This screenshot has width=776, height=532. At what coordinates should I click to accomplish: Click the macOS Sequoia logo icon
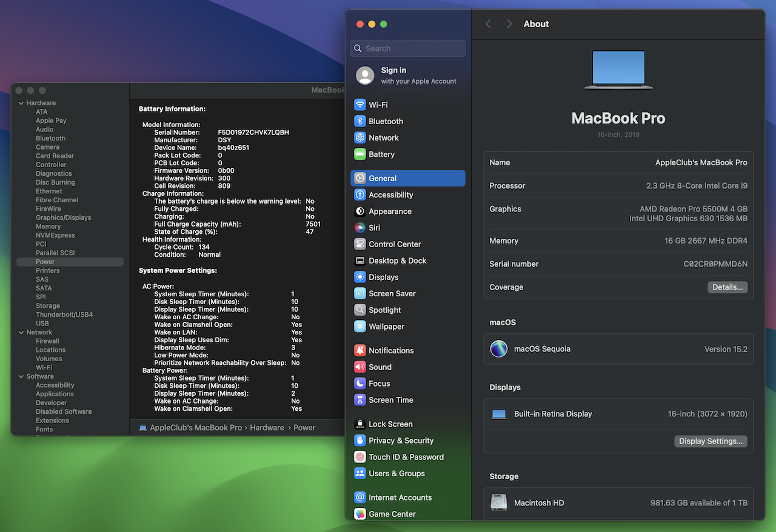tap(499, 349)
